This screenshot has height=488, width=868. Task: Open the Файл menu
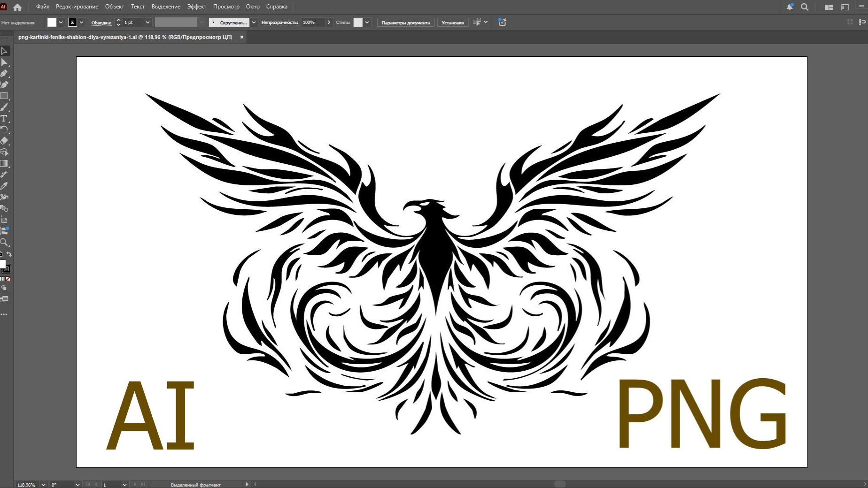(43, 7)
